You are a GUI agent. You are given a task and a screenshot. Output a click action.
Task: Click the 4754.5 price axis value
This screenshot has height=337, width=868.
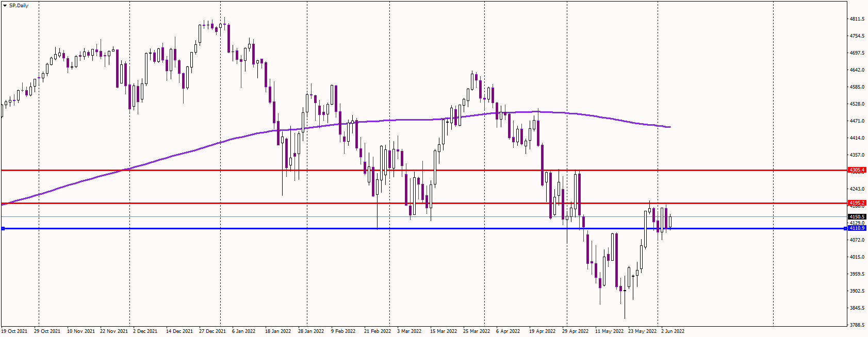tap(857, 36)
